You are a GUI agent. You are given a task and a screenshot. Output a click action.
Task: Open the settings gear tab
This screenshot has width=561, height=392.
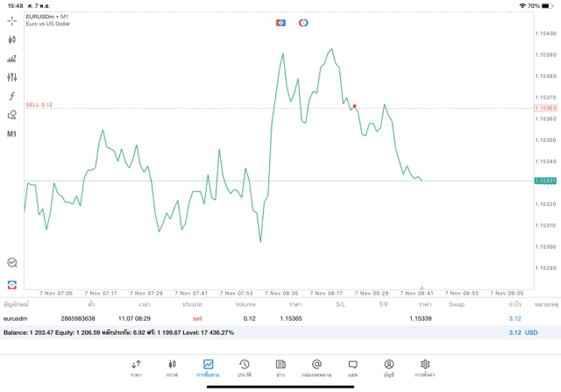pyautogui.click(x=425, y=367)
